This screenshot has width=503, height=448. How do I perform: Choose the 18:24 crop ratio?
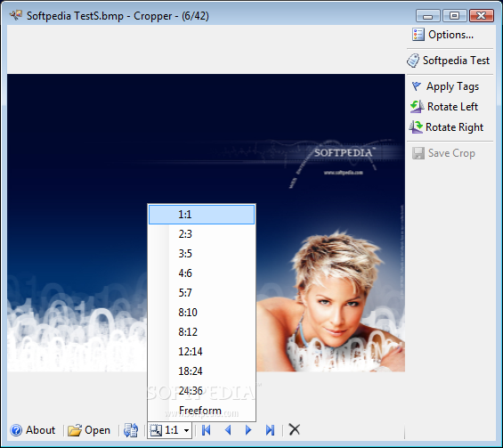(202, 371)
